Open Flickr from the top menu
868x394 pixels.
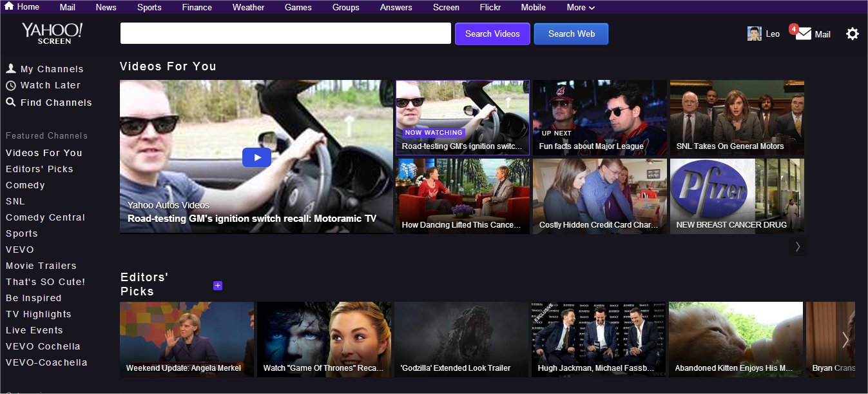(490, 8)
